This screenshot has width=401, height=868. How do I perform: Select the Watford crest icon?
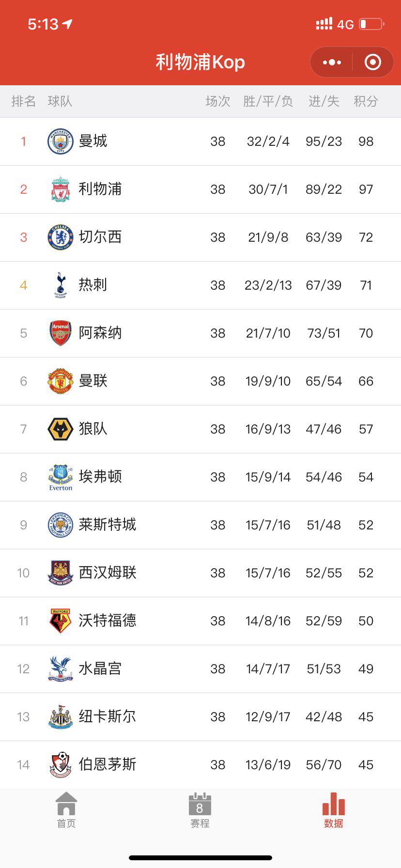point(61,621)
